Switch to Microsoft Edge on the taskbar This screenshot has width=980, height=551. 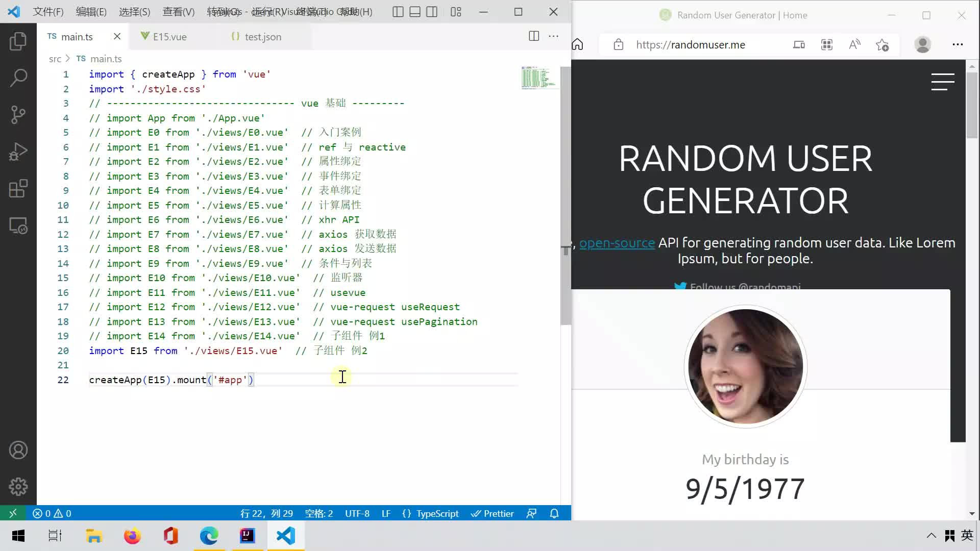click(x=209, y=536)
